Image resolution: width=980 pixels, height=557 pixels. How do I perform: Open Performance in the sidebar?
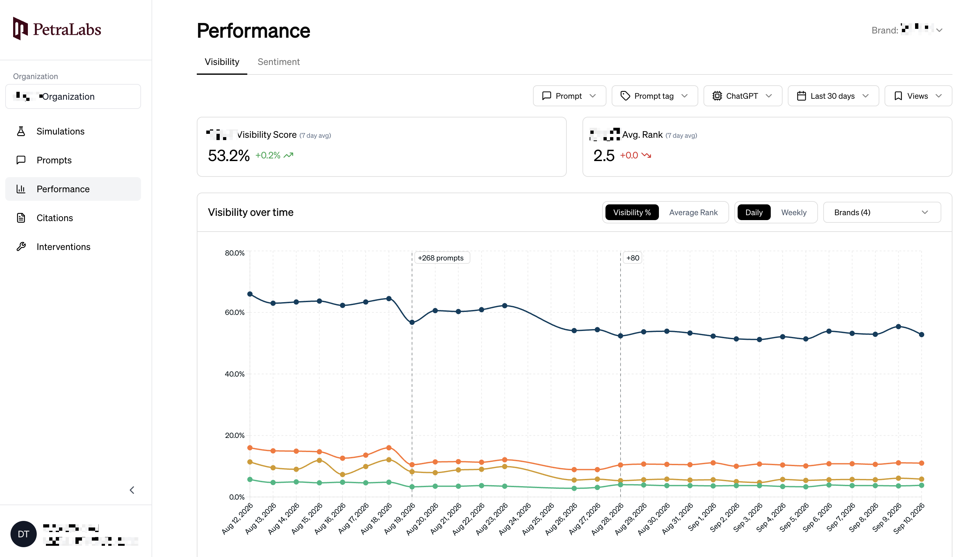(73, 189)
